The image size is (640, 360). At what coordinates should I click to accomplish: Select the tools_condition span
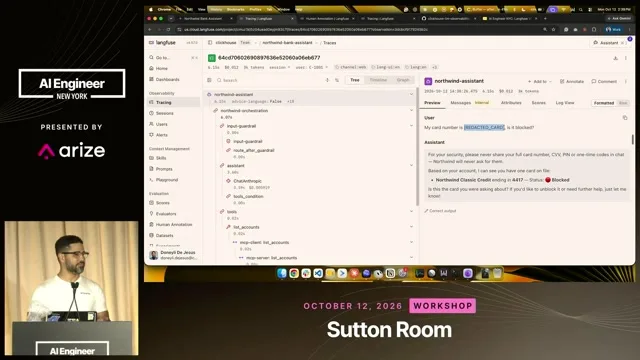click(x=248, y=196)
